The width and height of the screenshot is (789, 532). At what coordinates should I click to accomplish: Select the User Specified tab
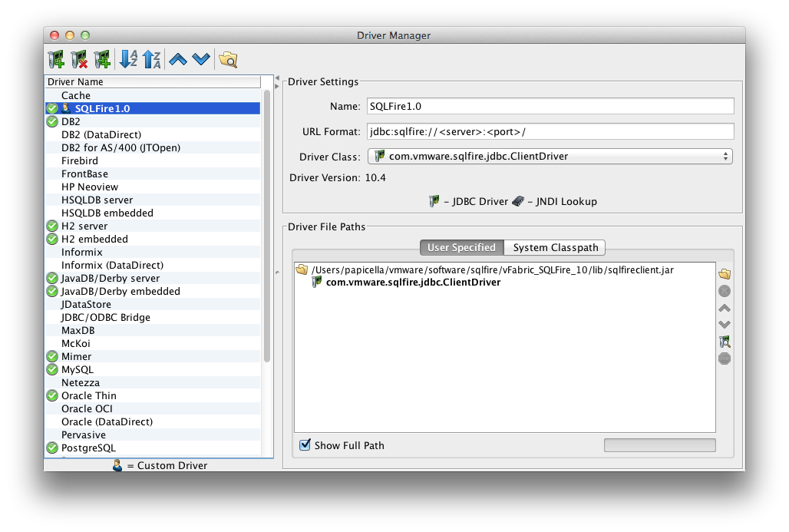tap(461, 247)
